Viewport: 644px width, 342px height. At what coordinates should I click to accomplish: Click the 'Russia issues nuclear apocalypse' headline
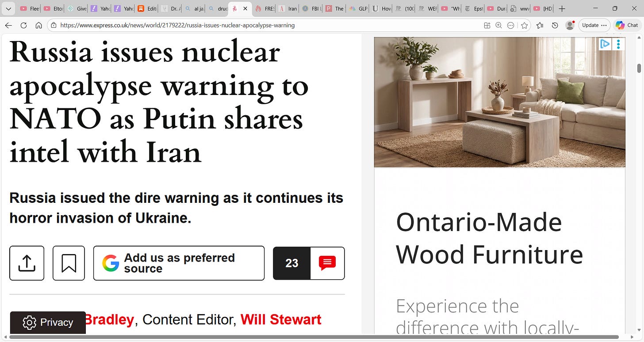click(159, 102)
